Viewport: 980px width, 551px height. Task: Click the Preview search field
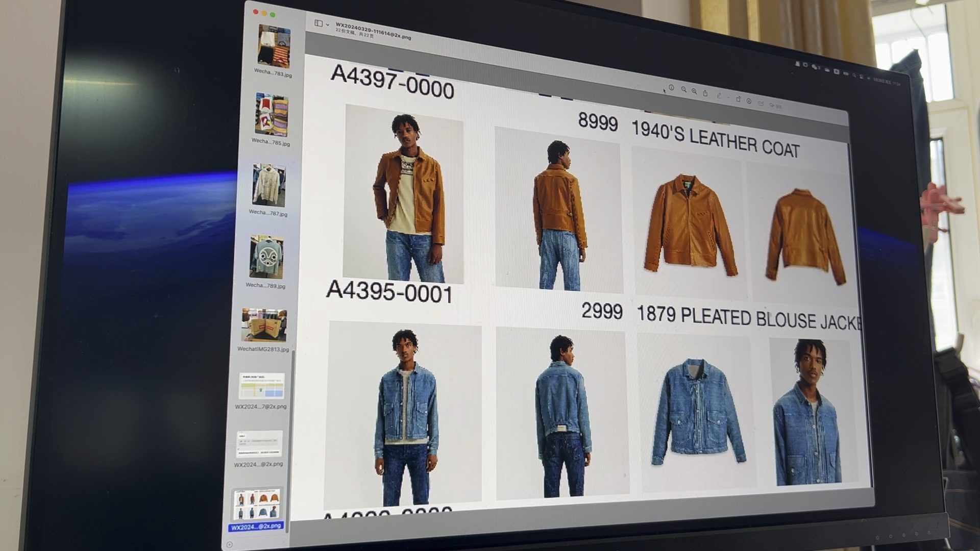[x=775, y=106]
